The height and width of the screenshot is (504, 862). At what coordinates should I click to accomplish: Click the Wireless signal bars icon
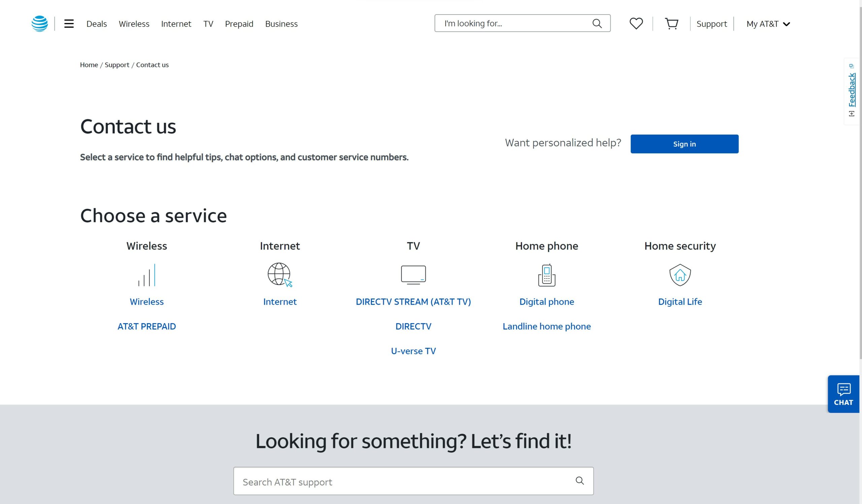[147, 275]
